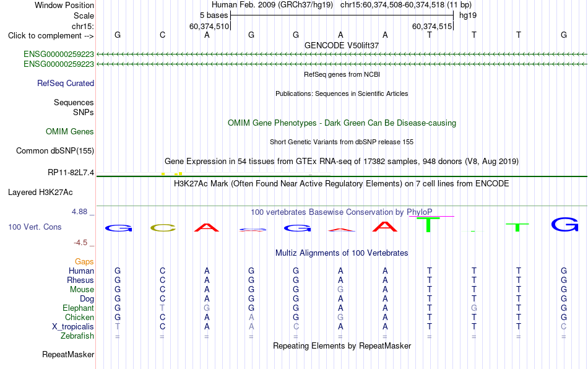Click the C base in the complement sequence row
The width and height of the screenshot is (588, 369).
(162, 35)
